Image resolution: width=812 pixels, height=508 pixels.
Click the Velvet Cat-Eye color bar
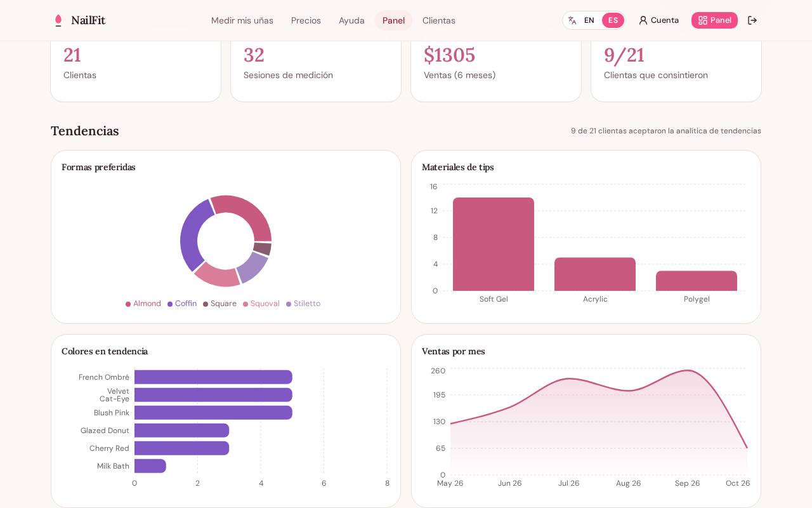point(213,395)
